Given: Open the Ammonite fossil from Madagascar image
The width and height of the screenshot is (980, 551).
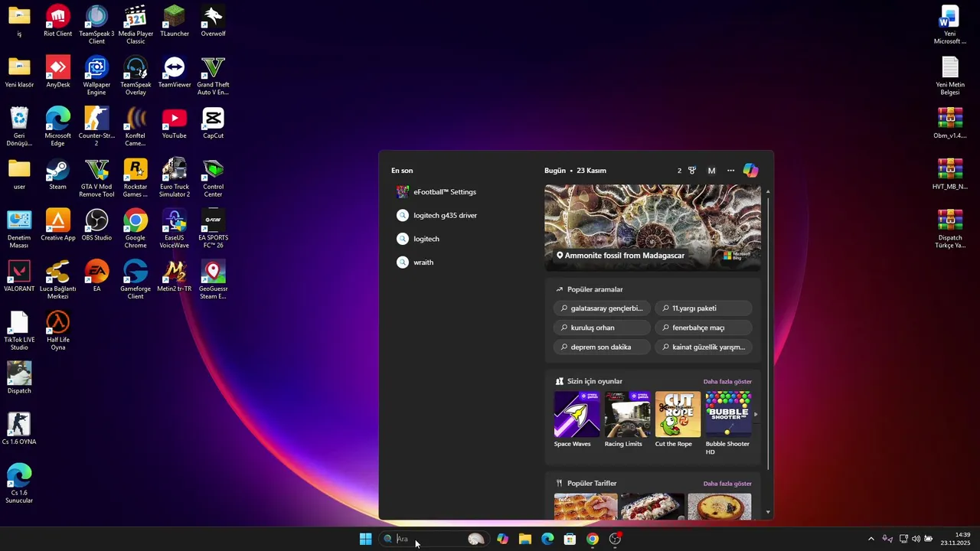Looking at the screenshot, I should tap(652, 227).
